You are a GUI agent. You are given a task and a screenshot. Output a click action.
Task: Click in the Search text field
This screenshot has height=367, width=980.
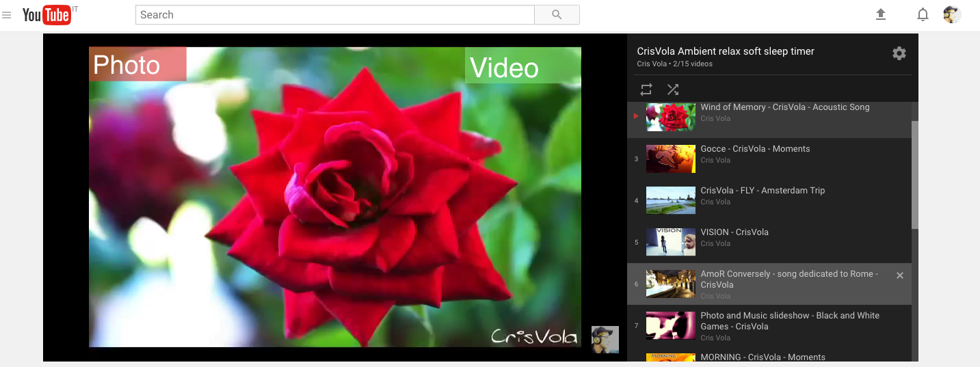334,15
